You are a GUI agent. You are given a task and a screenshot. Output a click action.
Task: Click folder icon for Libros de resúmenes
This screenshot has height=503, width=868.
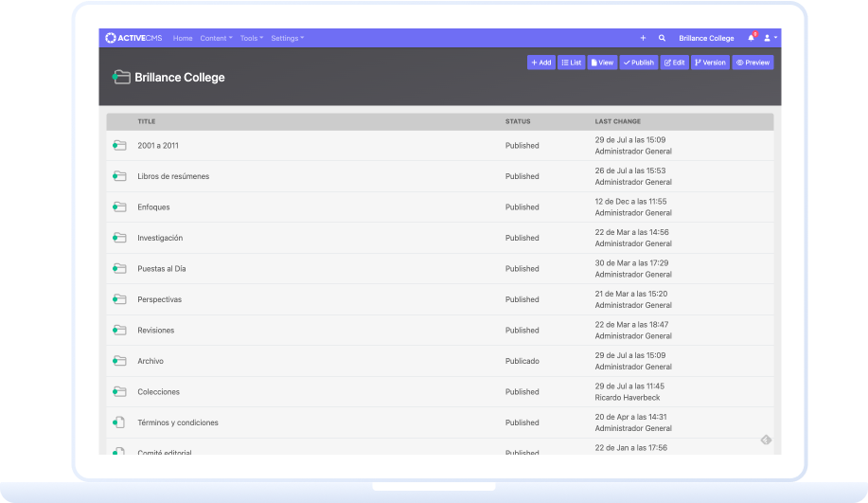(x=119, y=176)
